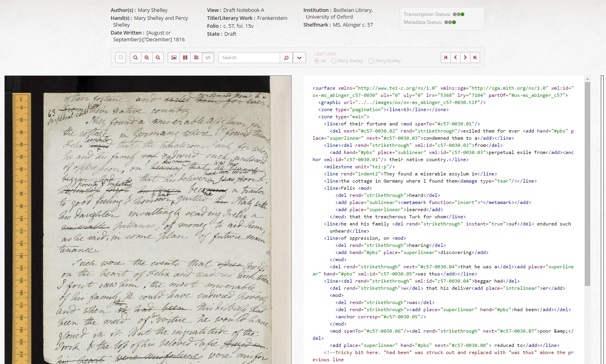Go to the next page
The height and width of the screenshot is (364, 606).
click(465, 58)
